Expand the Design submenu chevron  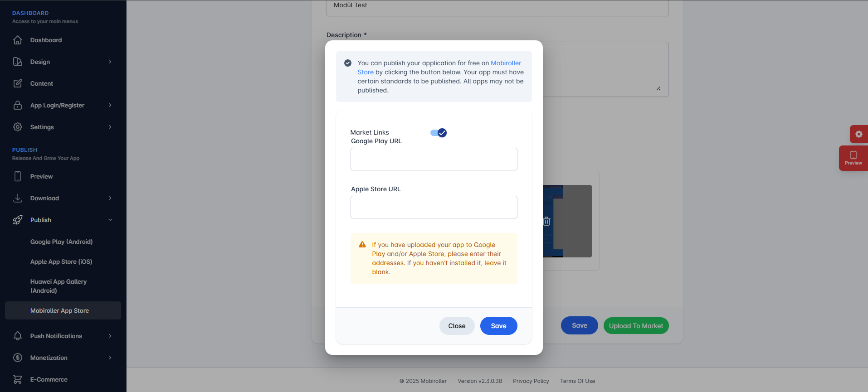110,62
